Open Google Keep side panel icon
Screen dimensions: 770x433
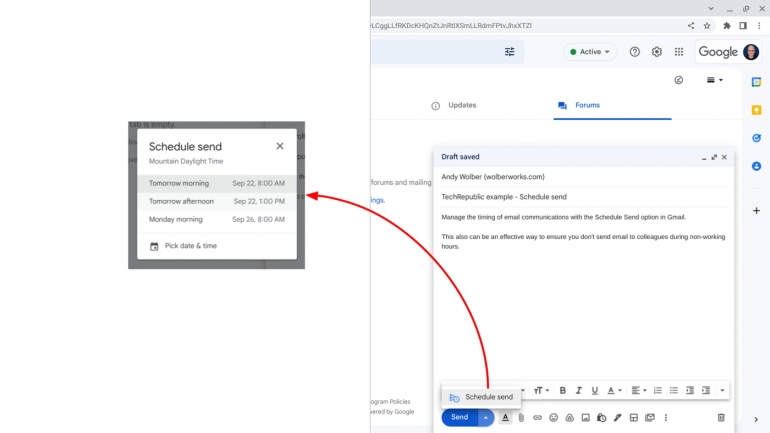pyautogui.click(x=756, y=110)
